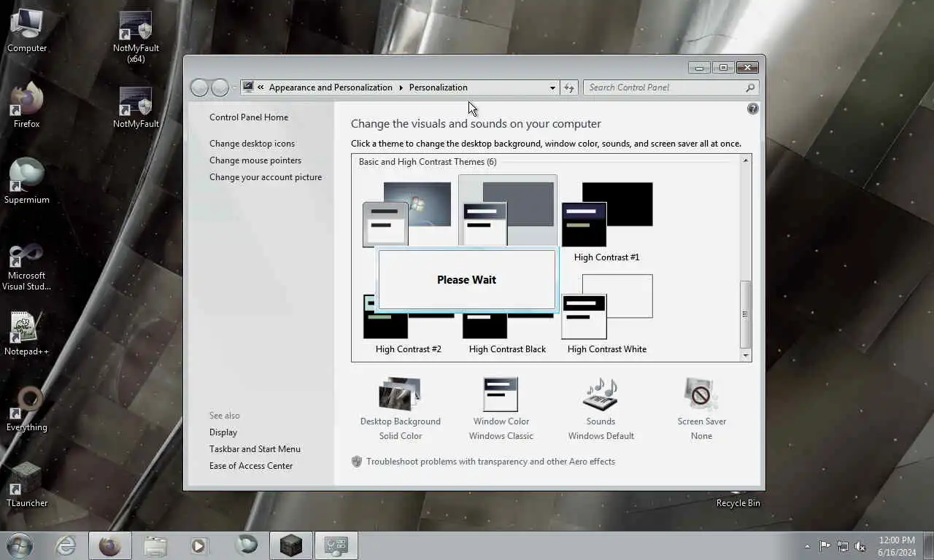Open Window Color settings
This screenshot has width=934, height=560.
coord(501,409)
